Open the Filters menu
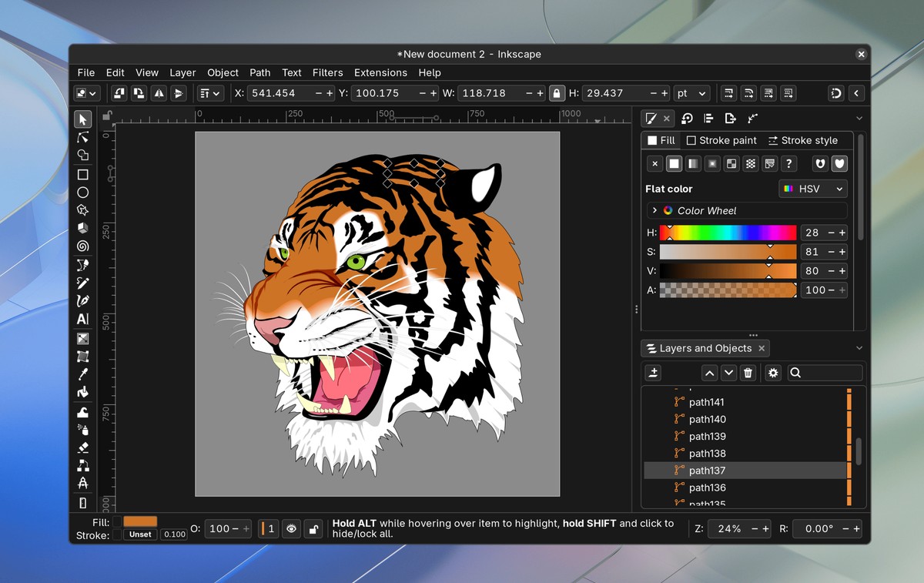The height and width of the screenshot is (583, 924). click(x=327, y=72)
